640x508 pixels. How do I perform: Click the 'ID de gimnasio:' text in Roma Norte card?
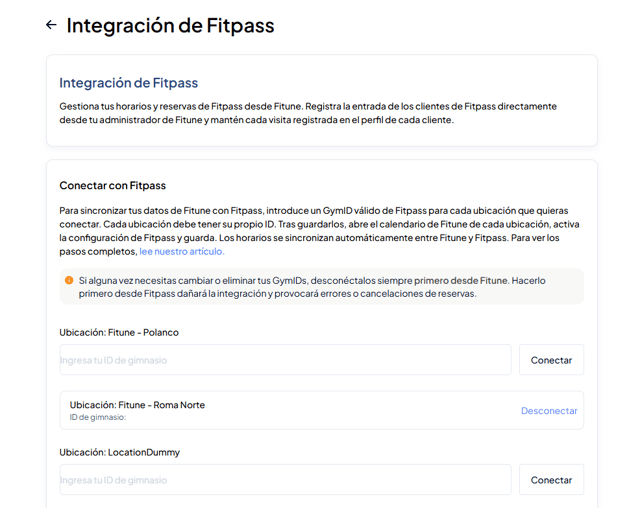click(x=98, y=417)
